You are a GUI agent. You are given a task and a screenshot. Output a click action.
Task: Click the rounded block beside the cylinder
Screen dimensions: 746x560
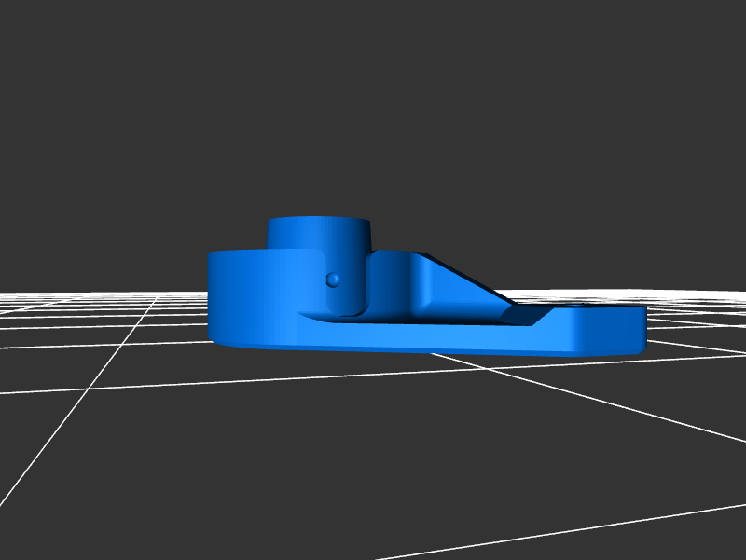click(x=392, y=284)
